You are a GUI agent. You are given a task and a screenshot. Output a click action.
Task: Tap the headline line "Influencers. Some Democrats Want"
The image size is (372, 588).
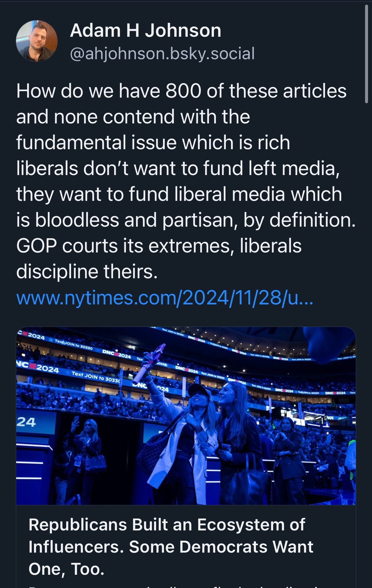point(171,547)
